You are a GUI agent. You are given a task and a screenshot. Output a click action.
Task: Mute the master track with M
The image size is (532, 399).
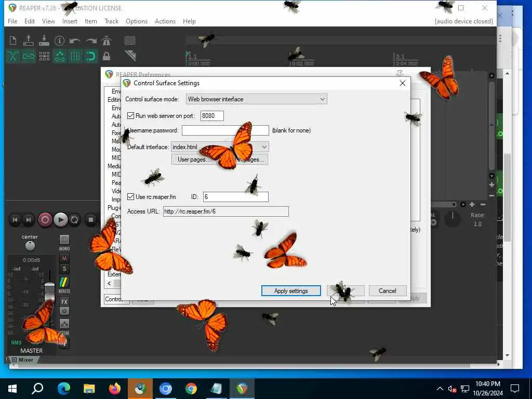click(64, 259)
